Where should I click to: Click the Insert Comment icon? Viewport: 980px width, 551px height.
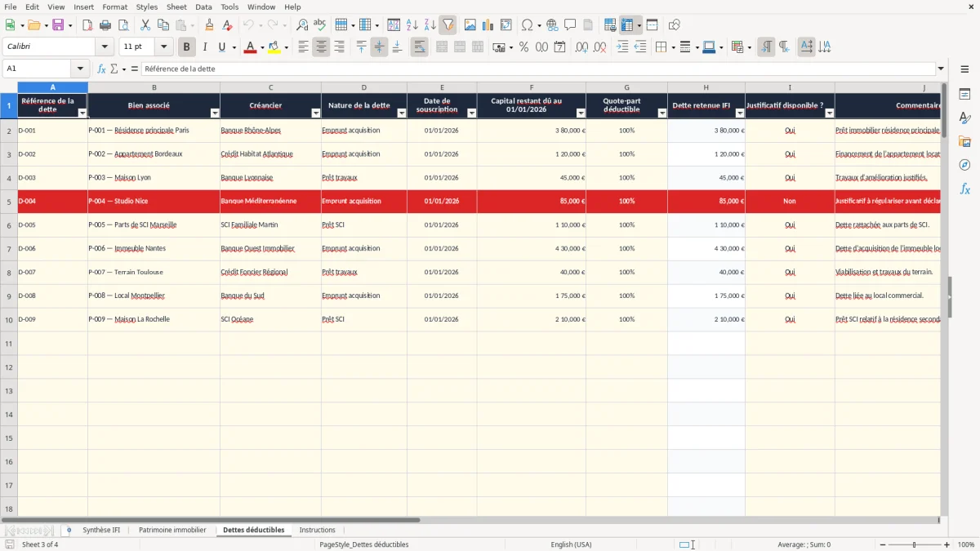[x=570, y=25]
